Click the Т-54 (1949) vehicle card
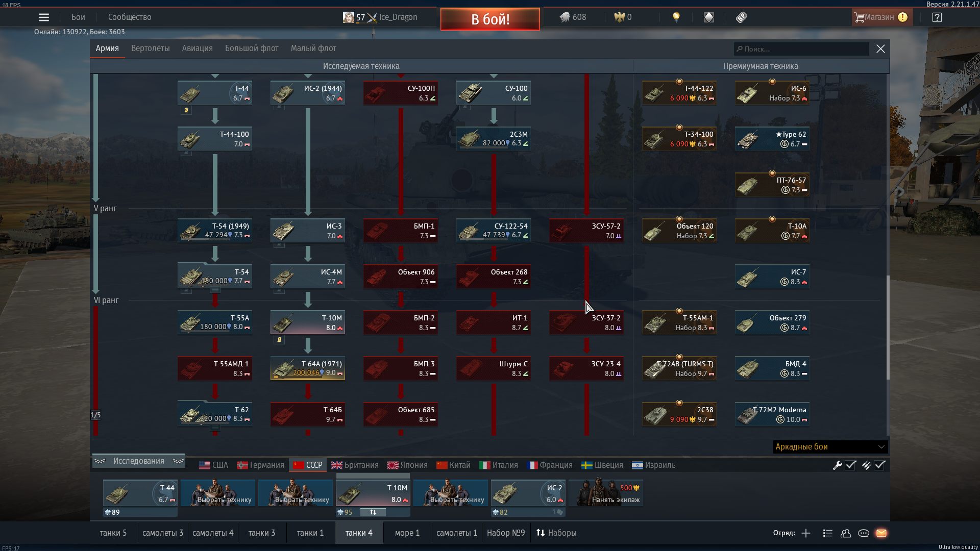 coord(214,231)
